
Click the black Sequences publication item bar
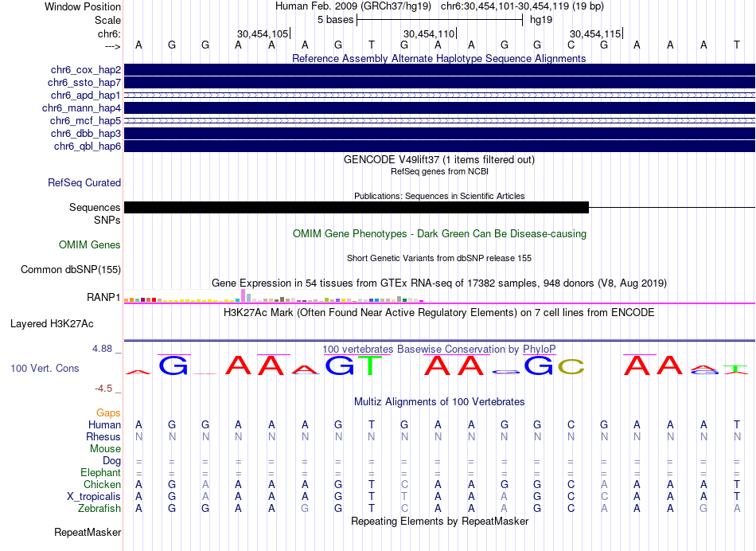[x=357, y=208]
